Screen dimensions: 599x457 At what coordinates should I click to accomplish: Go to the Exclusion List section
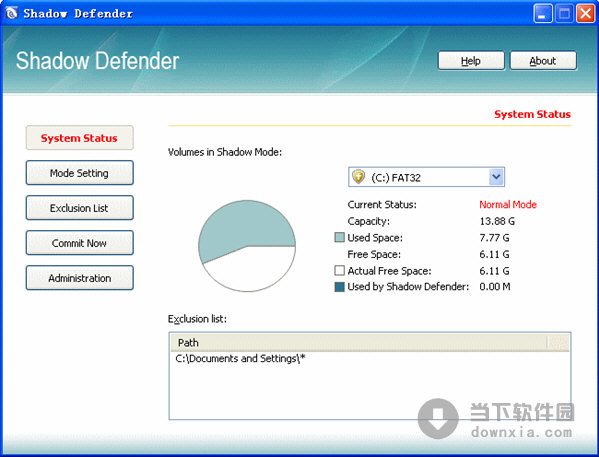tap(79, 208)
